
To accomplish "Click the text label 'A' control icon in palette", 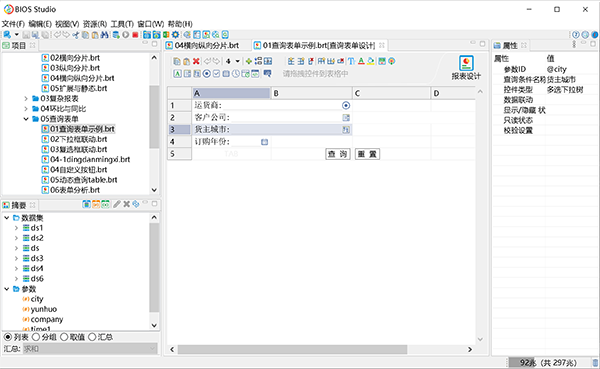I will [x=177, y=73].
